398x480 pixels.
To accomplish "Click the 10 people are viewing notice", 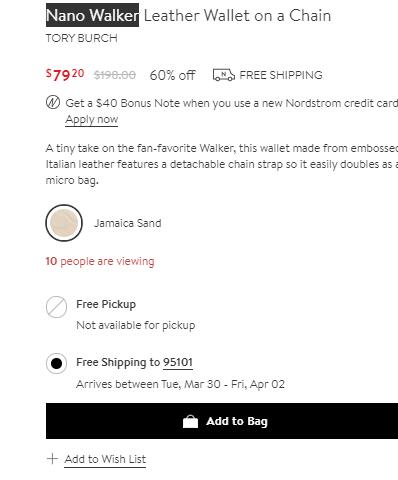I will point(100,261).
